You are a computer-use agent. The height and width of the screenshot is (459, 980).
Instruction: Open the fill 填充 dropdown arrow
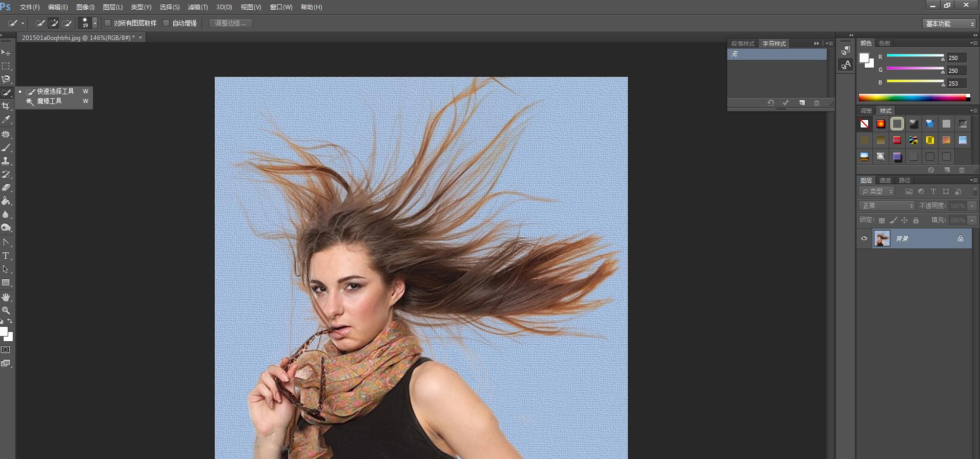tap(972, 220)
